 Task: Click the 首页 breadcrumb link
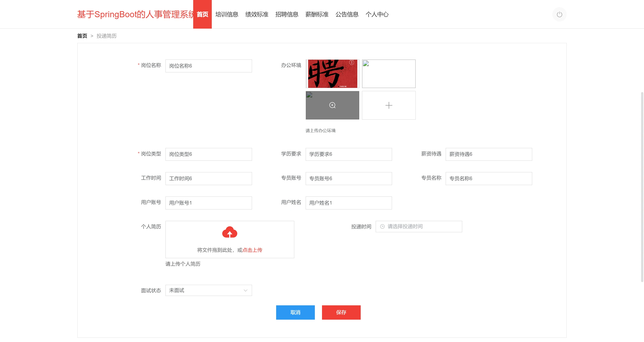click(82, 36)
